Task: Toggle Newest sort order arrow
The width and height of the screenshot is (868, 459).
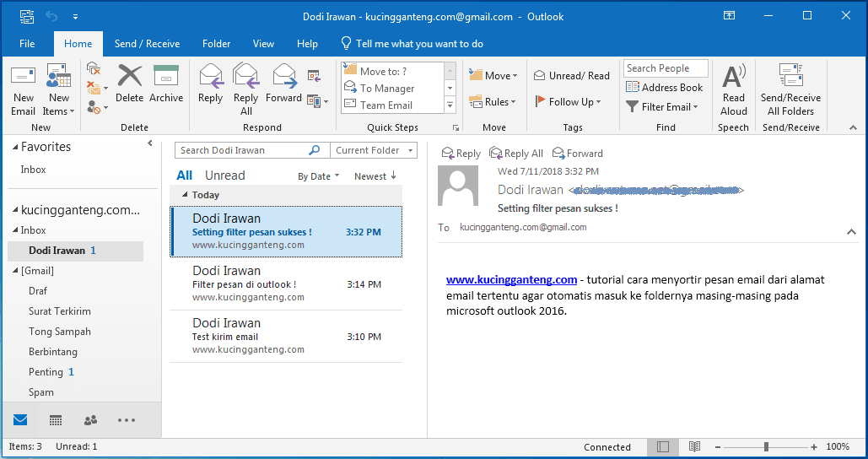Action: coord(394,175)
